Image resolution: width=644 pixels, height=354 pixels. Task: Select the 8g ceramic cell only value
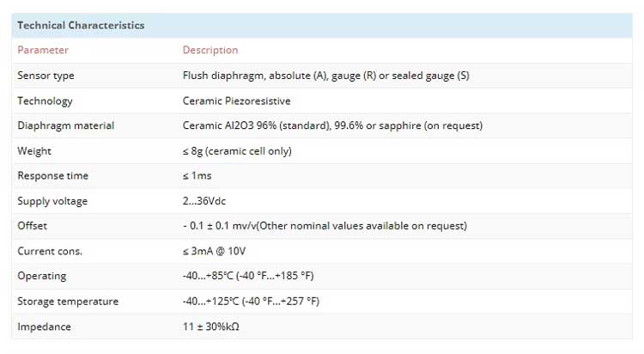[x=237, y=151]
